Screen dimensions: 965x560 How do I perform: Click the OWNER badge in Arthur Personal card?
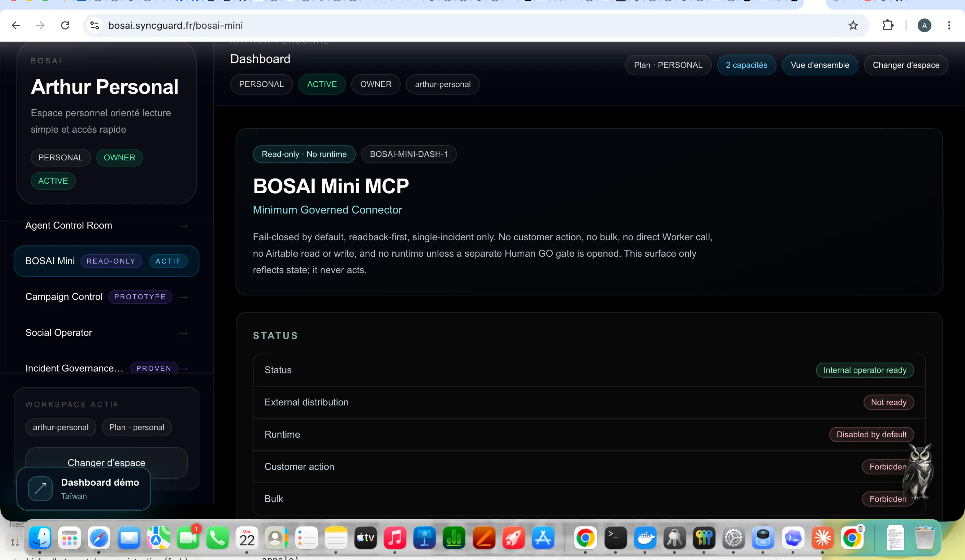[x=119, y=158]
